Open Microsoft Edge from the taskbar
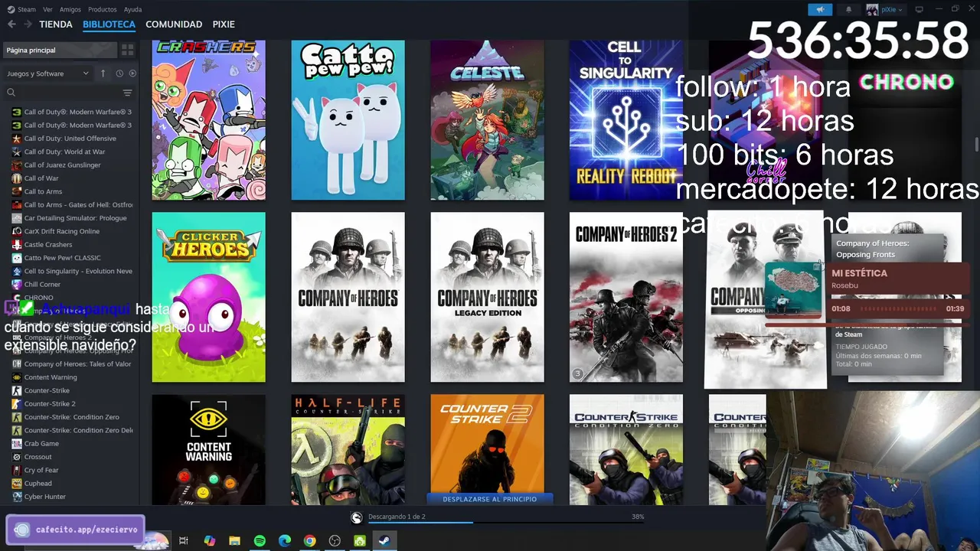The width and height of the screenshot is (980, 551). (285, 541)
